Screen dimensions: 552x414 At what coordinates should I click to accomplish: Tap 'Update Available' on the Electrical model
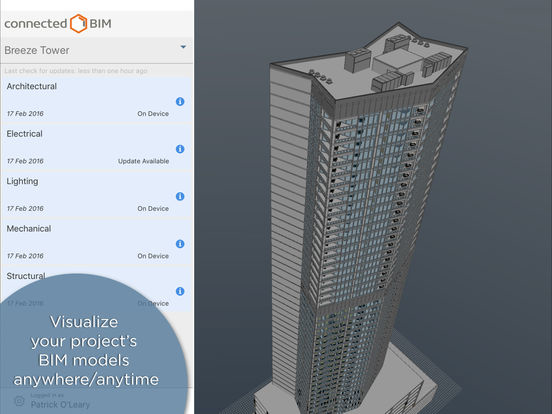(x=143, y=161)
